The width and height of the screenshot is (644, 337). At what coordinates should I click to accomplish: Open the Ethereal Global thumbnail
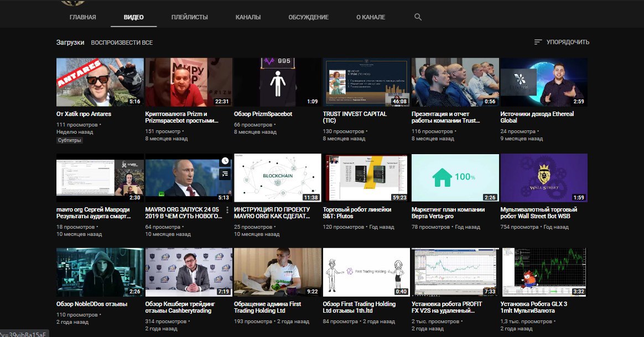pyautogui.click(x=544, y=82)
